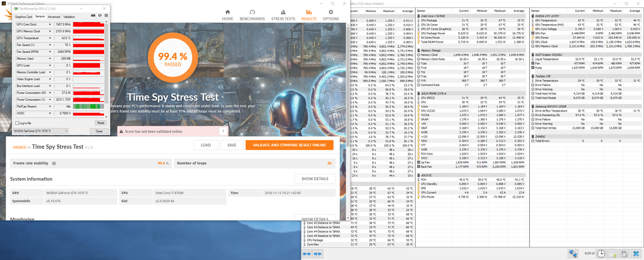
Task: Click the GPU-Z title bar app icon
Action: pos(16,9)
